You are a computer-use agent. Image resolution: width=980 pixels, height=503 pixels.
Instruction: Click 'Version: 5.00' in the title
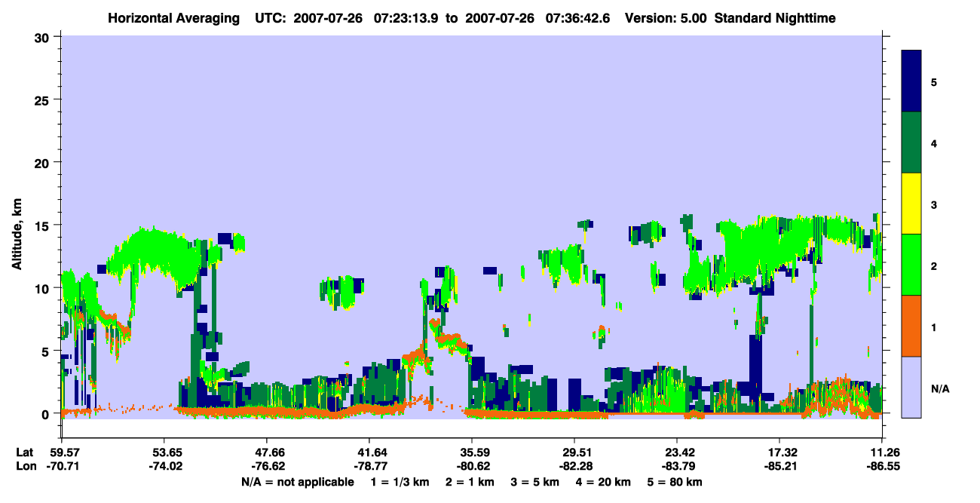[666, 18]
